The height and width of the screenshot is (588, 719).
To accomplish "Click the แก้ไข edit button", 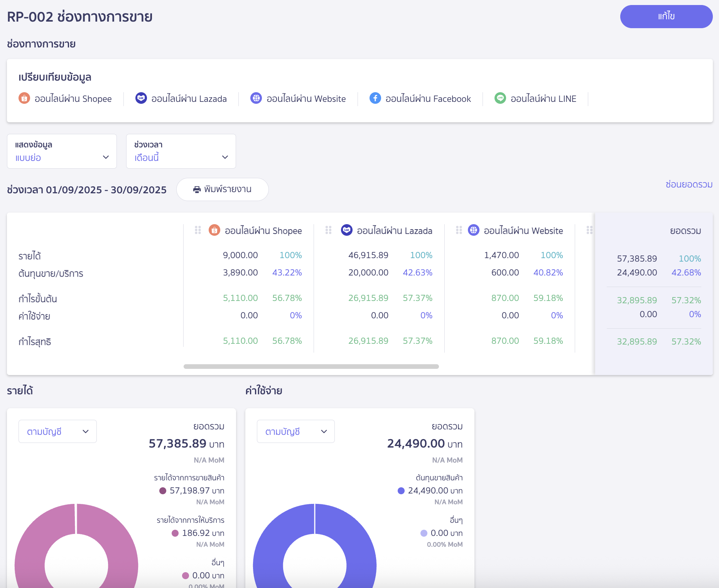I will point(666,17).
